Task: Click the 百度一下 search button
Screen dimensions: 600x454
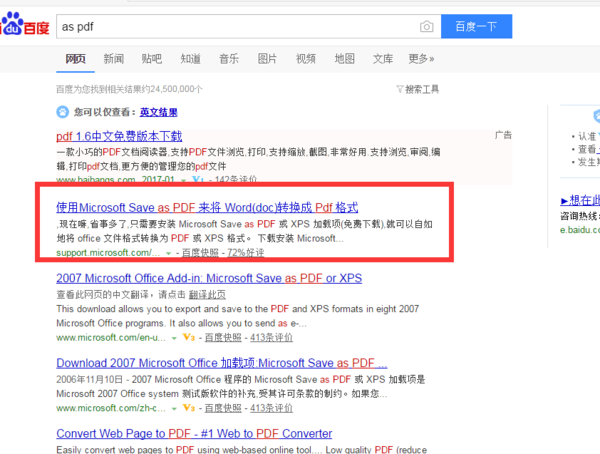Action: tap(476, 26)
